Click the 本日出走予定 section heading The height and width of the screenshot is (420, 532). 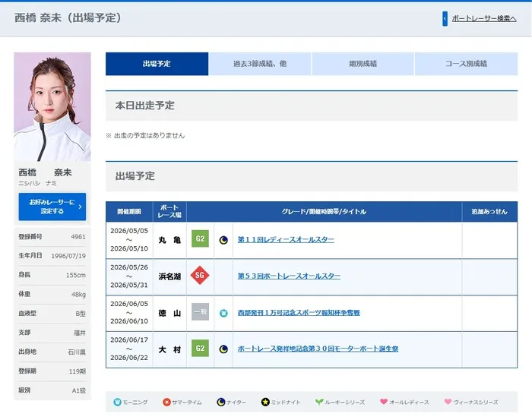tap(145, 106)
